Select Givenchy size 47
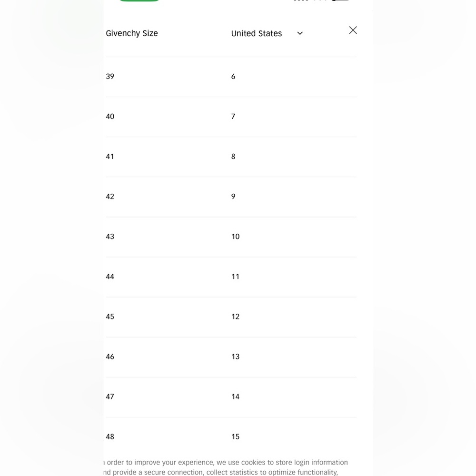 click(x=110, y=397)
